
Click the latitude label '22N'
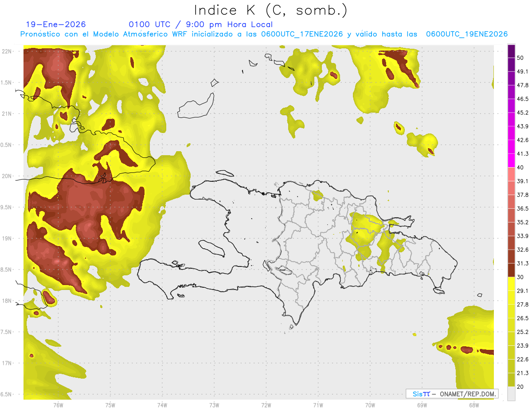click(6, 51)
